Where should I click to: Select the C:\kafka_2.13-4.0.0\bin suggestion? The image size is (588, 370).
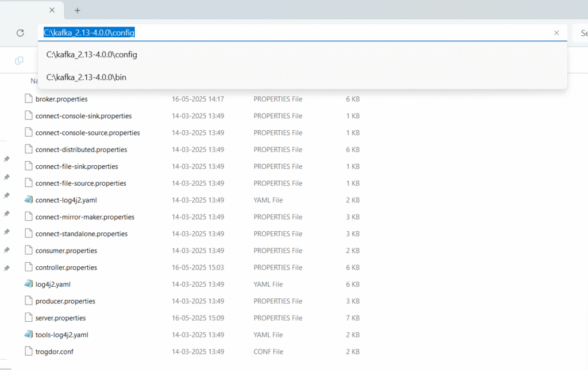[x=302, y=77]
